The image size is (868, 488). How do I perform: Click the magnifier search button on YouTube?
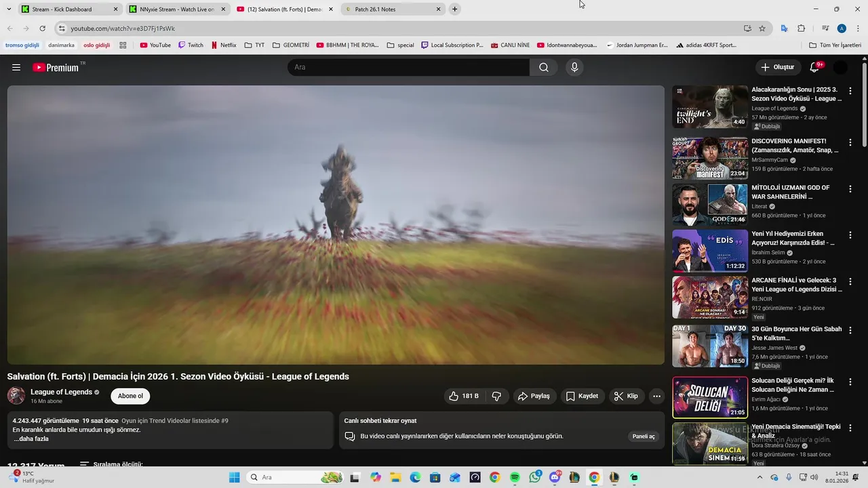544,67
